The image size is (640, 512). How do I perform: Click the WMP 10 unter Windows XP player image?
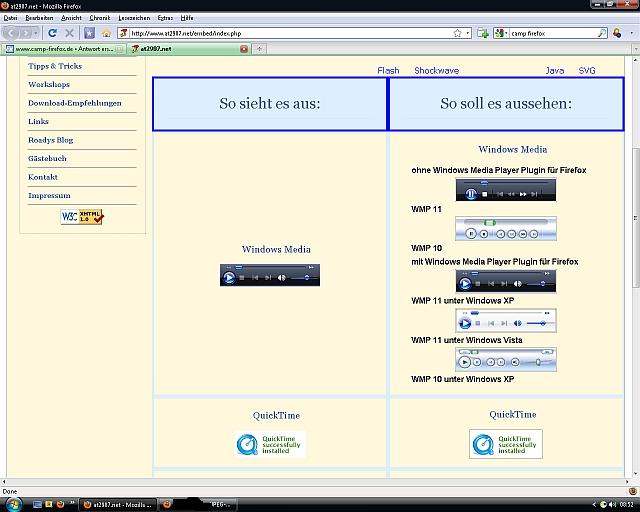506,359
